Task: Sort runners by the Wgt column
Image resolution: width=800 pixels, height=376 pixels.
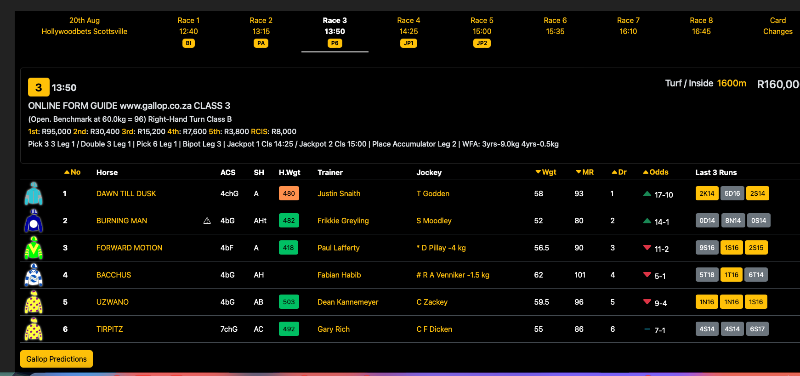Action: click(545, 172)
